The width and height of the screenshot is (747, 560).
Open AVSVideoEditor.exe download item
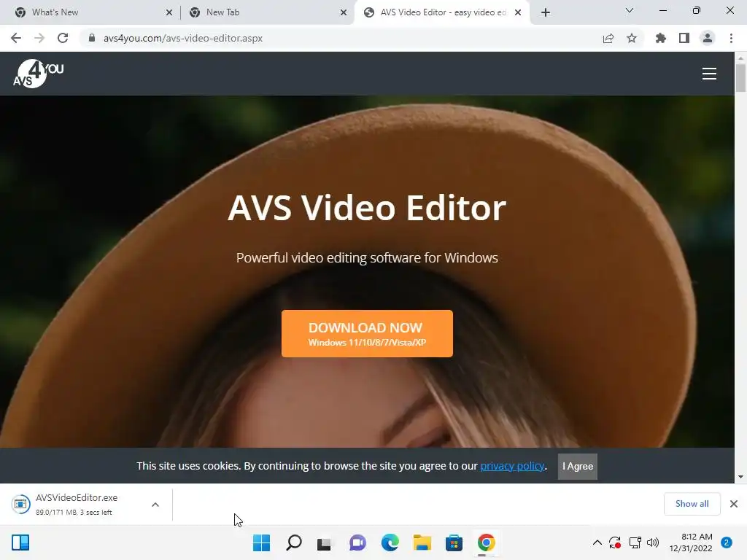click(76, 505)
